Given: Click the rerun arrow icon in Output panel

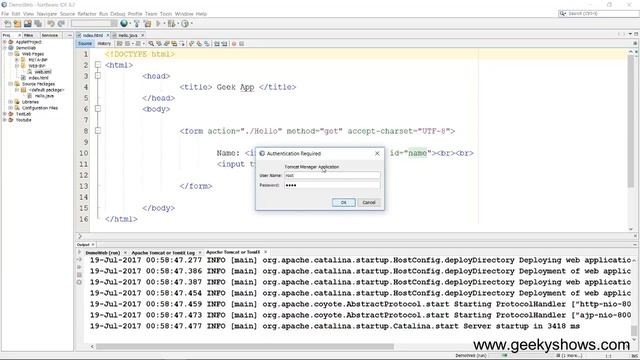Looking at the screenshot, I should [x=79, y=260].
